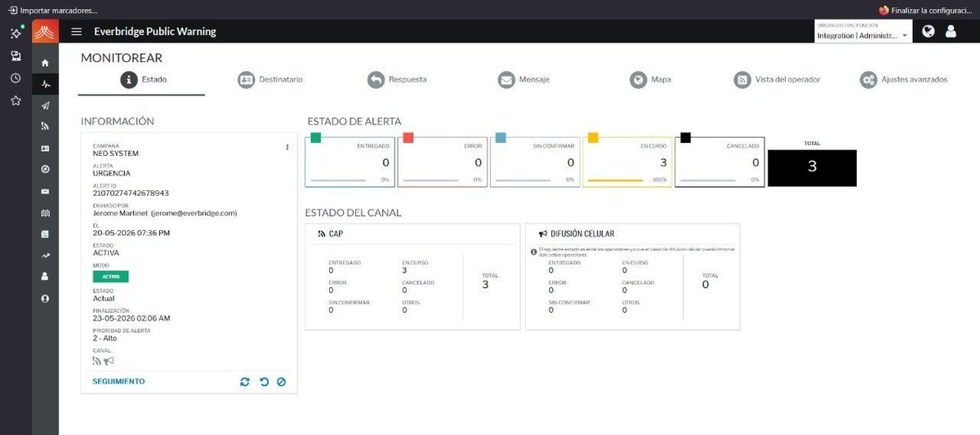This screenshot has width=980, height=435.
Task: Click the green Entregado color square
Action: point(316,137)
